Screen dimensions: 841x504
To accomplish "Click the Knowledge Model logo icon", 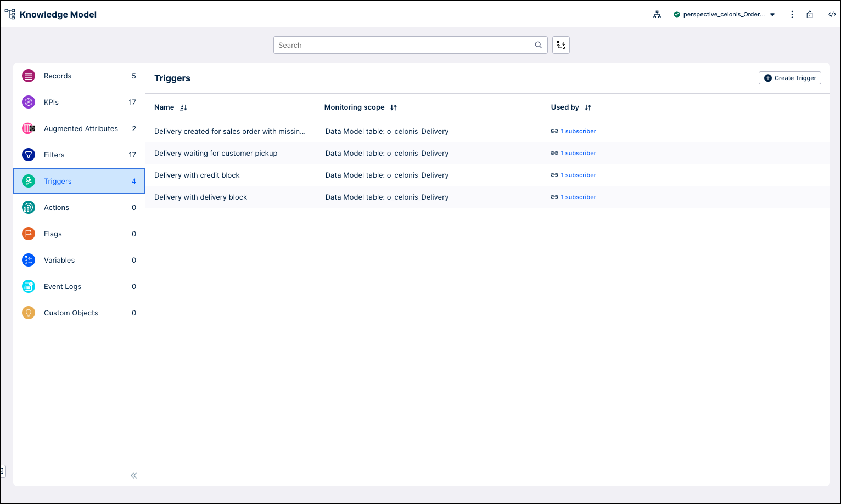I will coord(10,14).
